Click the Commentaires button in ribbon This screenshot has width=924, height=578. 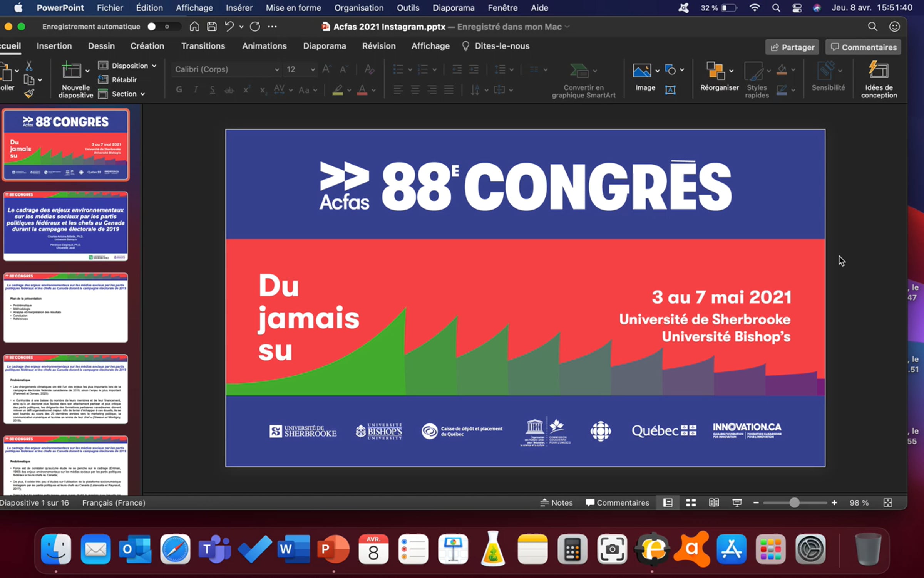click(864, 47)
